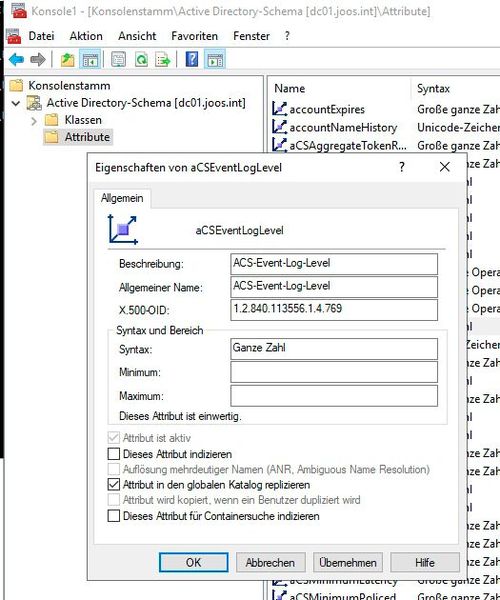Click the Konsolenstamm folder icon
Image resolution: width=500 pixels, height=600 pixels.
click(x=16, y=85)
